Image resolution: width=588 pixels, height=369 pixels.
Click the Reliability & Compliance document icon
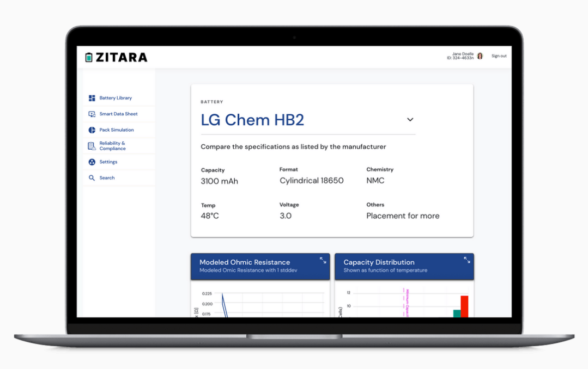click(92, 146)
